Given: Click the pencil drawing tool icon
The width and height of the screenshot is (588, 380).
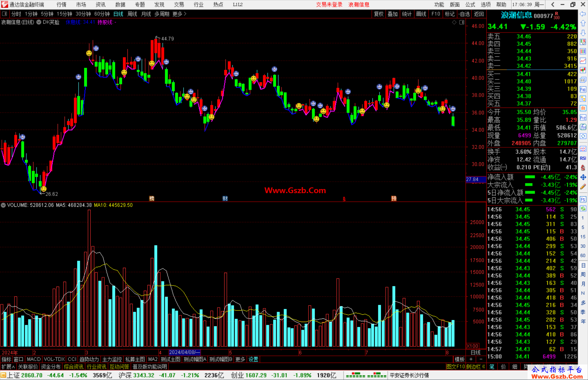Looking at the screenshot, I should point(583,187).
